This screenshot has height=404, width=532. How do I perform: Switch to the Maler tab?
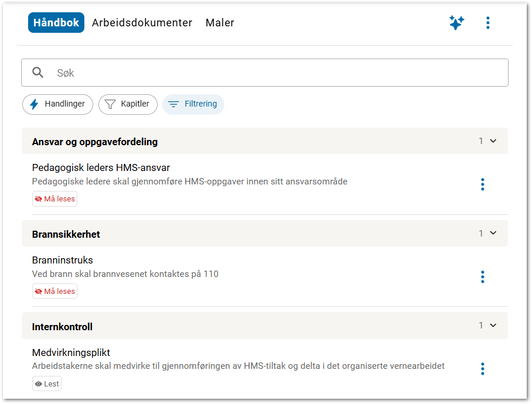220,23
